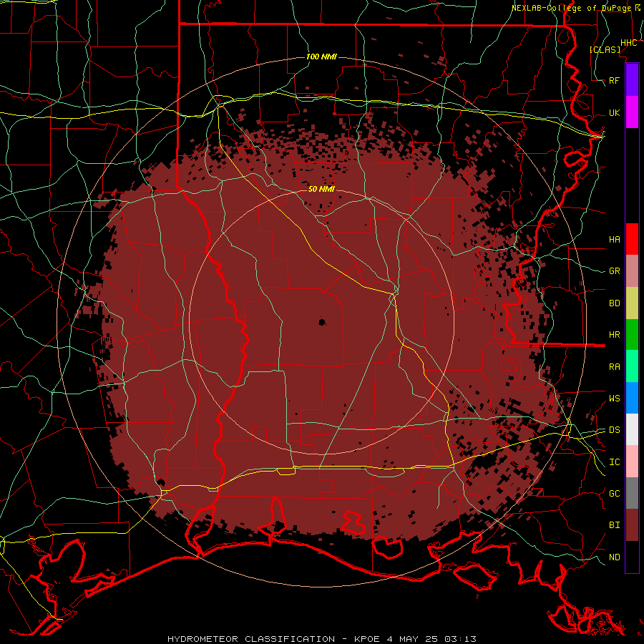This screenshot has height=644, width=644.
Task: Click the GR legend label
Action: coord(614,271)
